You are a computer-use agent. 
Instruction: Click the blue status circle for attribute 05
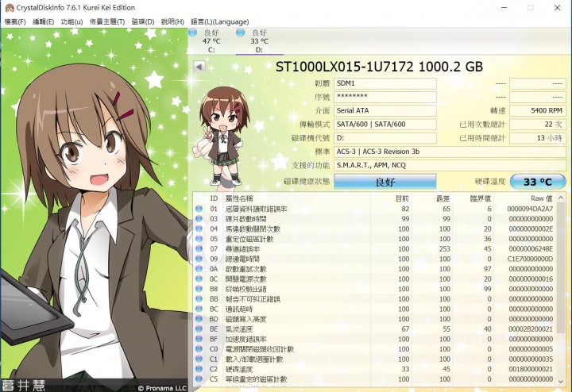[199, 239]
